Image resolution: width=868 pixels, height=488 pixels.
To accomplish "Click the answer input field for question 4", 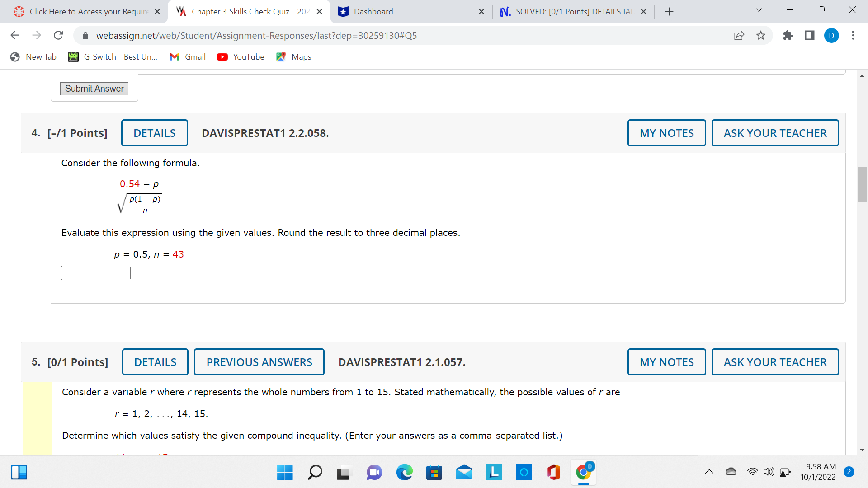I will coord(95,272).
